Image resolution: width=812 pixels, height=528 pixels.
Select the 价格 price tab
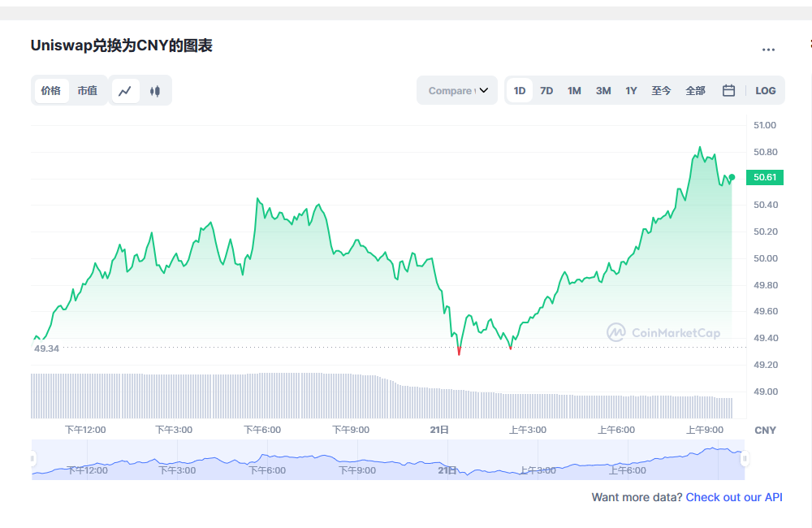(x=51, y=91)
